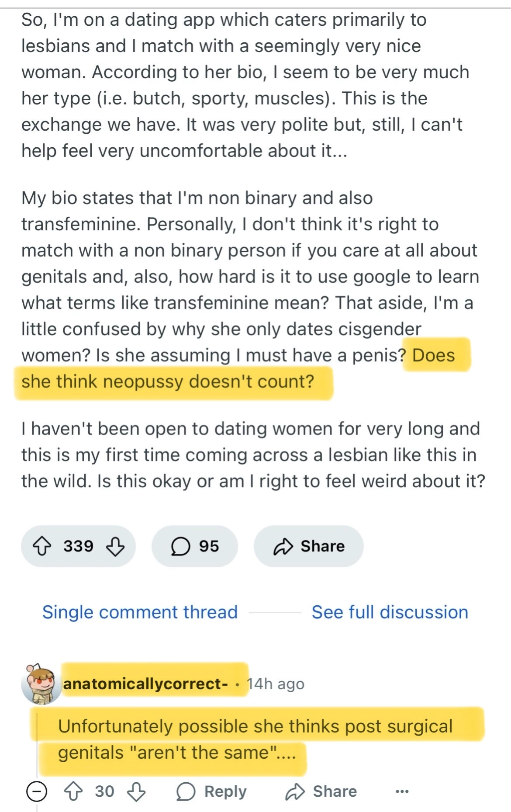
Task: Share the anatomicallycorrect- comment
Action: [x=321, y=791]
